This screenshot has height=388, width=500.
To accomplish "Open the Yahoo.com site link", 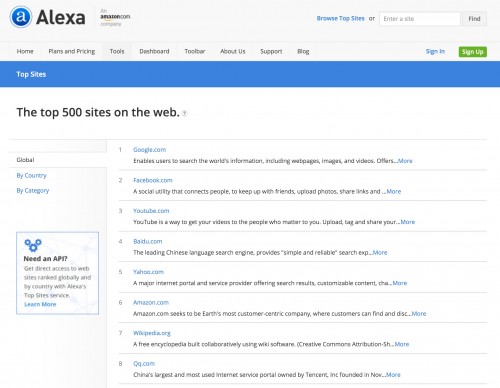I will 148,272.
